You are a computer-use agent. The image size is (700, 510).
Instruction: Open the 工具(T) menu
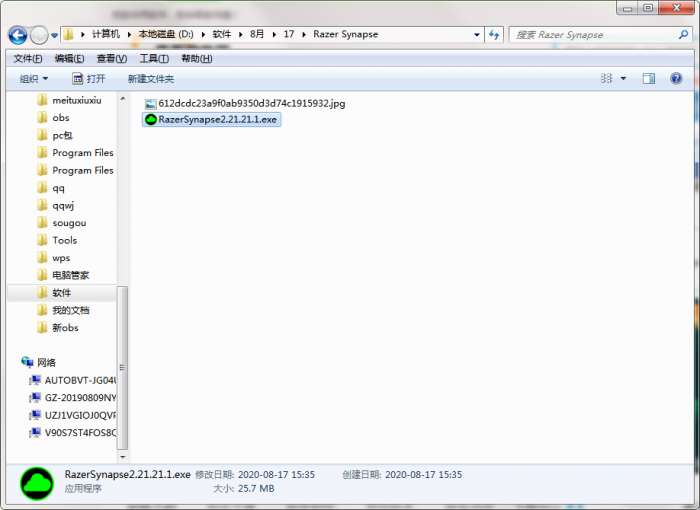[x=154, y=59]
